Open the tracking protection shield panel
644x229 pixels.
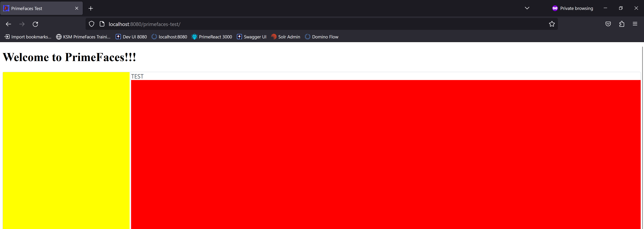(91, 24)
